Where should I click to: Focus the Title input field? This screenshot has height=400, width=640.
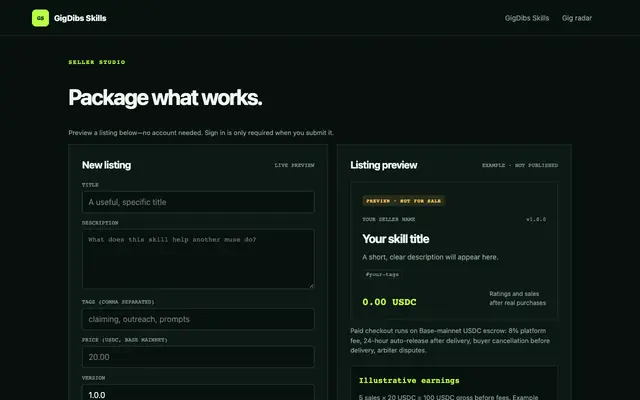pos(198,202)
